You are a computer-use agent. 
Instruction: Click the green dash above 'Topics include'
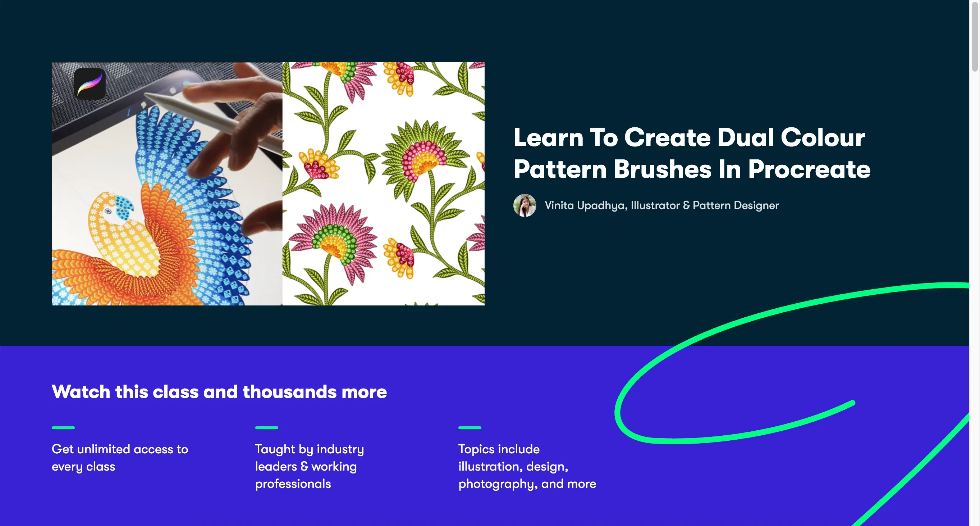[470, 428]
